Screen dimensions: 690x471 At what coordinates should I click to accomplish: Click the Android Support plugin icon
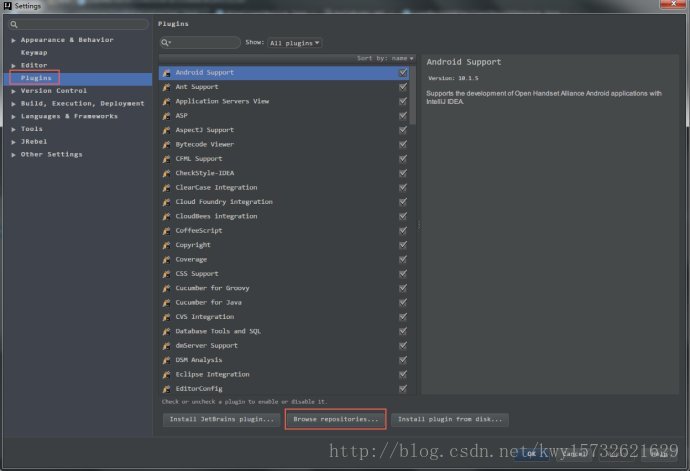coord(166,73)
